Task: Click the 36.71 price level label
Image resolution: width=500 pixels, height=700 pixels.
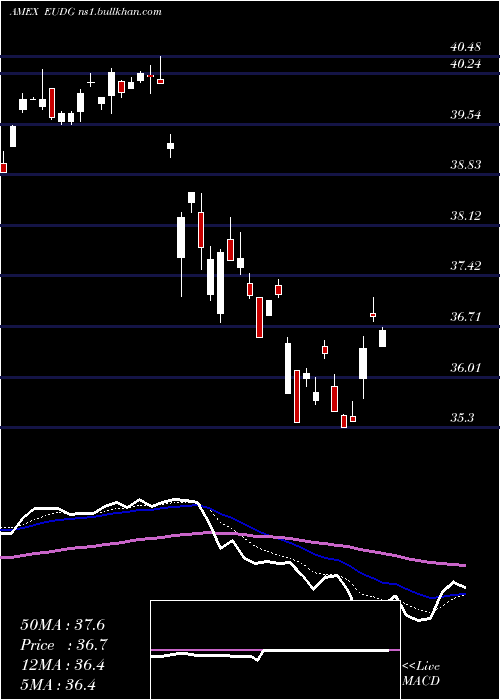Action: pos(465,317)
